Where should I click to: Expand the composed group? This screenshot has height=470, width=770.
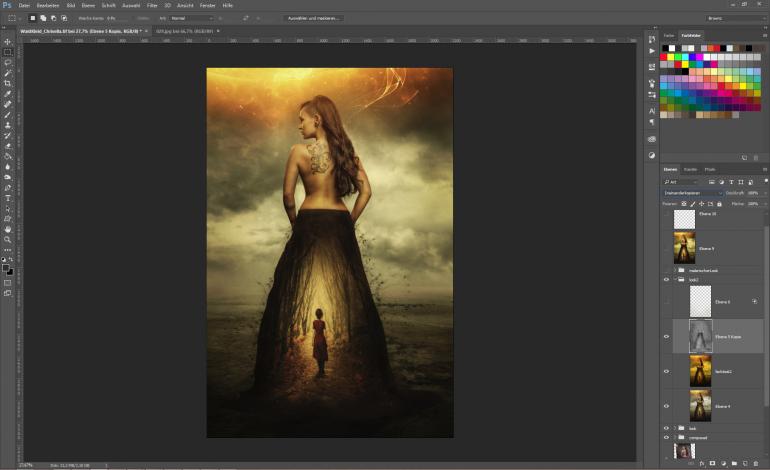point(675,437)
